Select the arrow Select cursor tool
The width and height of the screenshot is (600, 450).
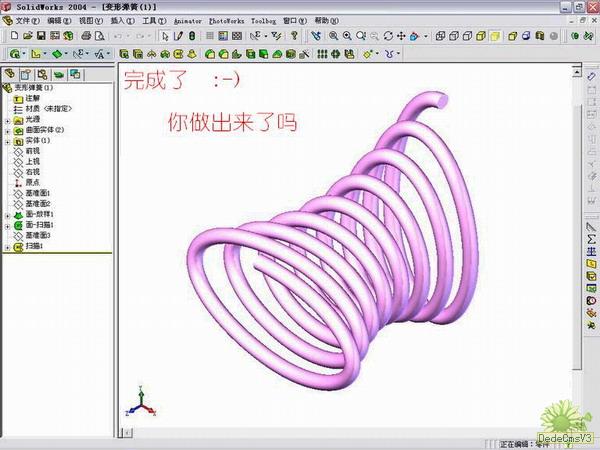click(x=165, y=36)
